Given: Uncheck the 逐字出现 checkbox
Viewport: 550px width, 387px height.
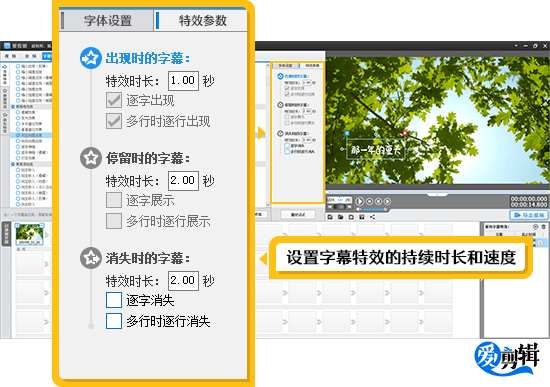Looking at the screenshot, I should 114,100.
